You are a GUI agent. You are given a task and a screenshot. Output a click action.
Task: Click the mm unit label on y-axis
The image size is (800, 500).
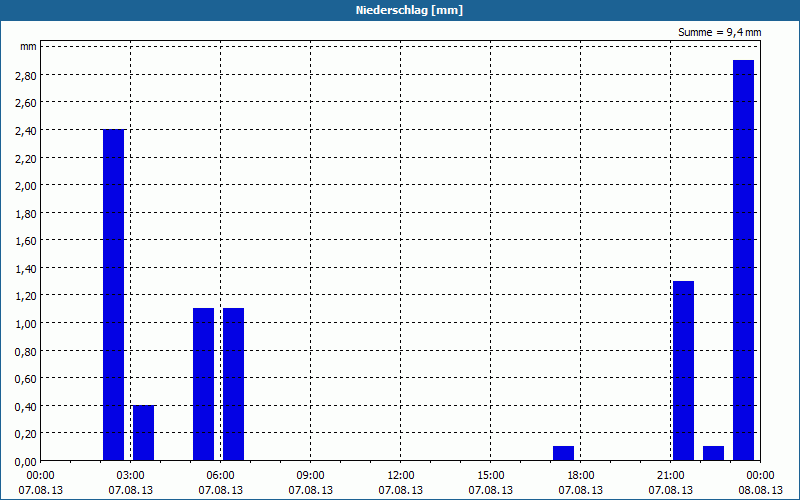coord(28,47)
